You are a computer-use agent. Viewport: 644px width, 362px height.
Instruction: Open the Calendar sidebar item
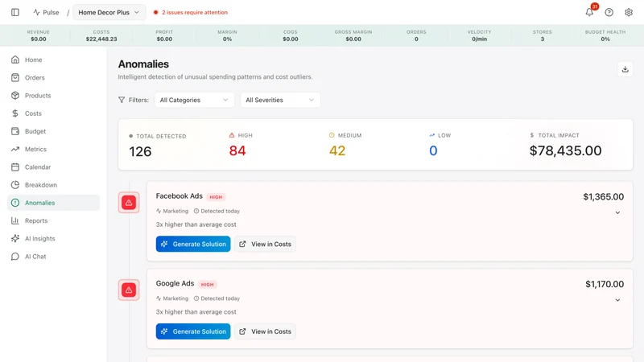(53, 167)
